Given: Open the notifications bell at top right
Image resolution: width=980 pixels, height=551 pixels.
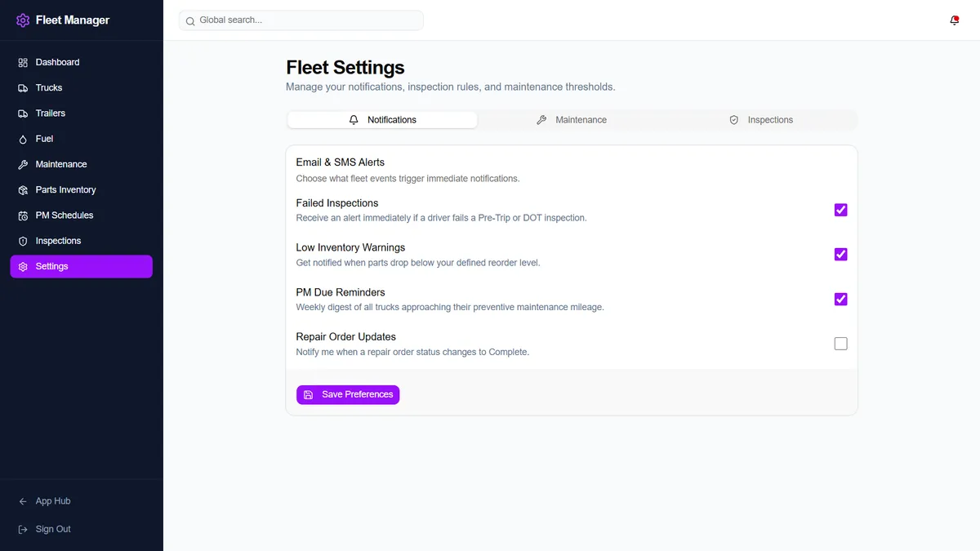Looking at the screenshot, I should pyautogui.click(x=955, y=20).
